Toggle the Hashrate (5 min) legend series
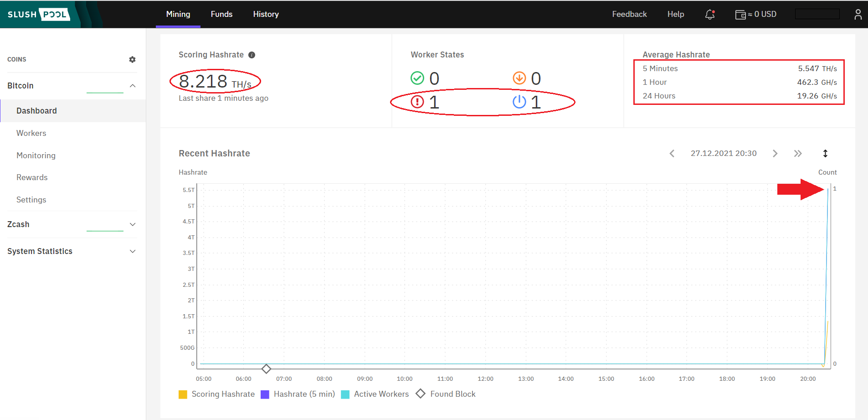The width and height of the screenshot is (868, 420). pos(298,394)
